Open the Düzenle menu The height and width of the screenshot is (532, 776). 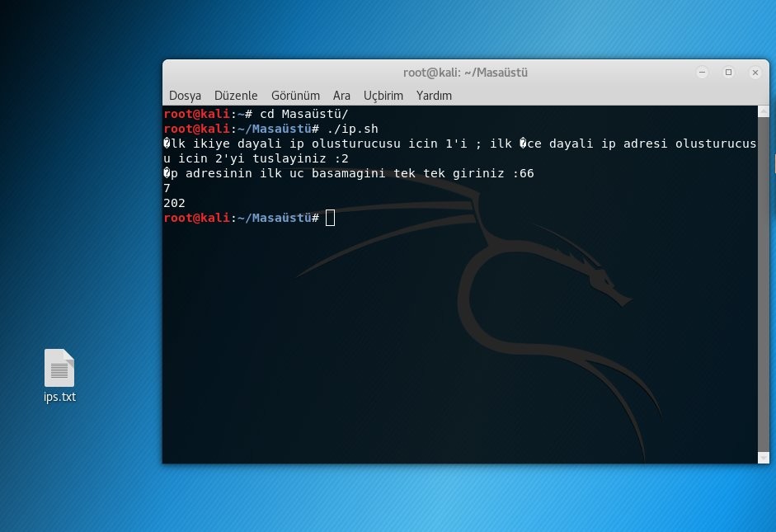tap(236, 96)
